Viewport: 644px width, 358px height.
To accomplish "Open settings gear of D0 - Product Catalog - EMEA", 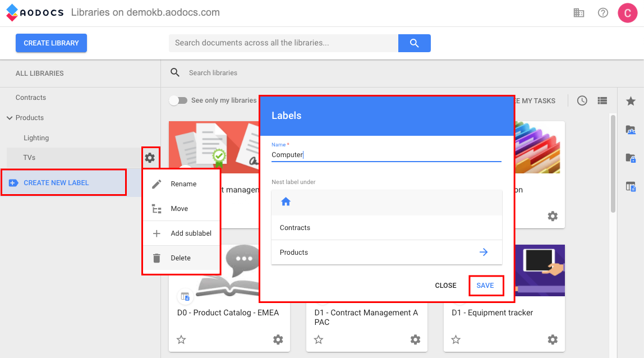I will point(278,339).
